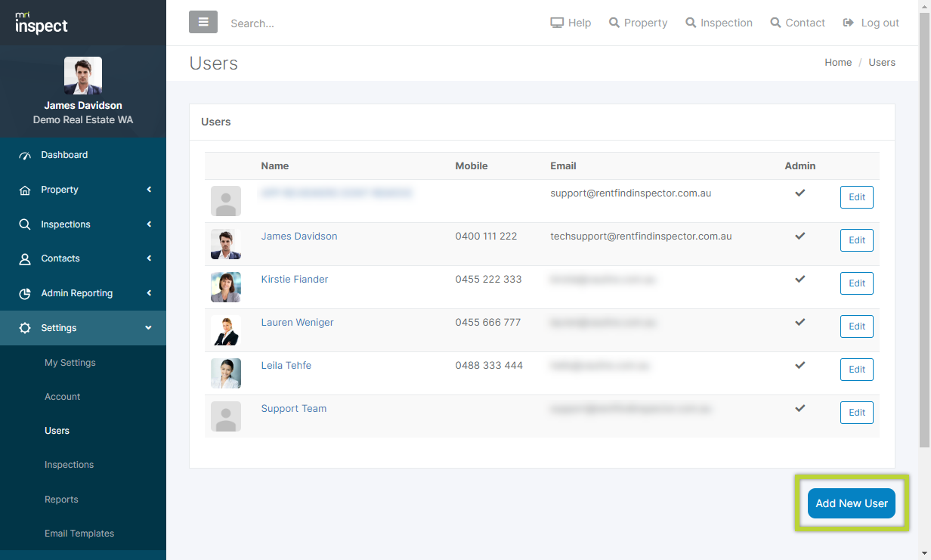
Task: Click the Admin checkmark for Lauren Weniger
Action: [x=800, y=322]
